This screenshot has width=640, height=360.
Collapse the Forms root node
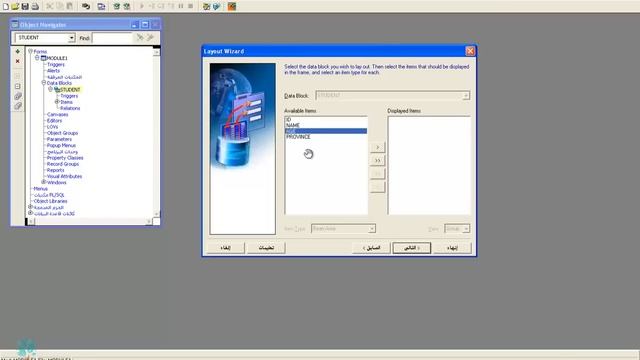[30, 51]
